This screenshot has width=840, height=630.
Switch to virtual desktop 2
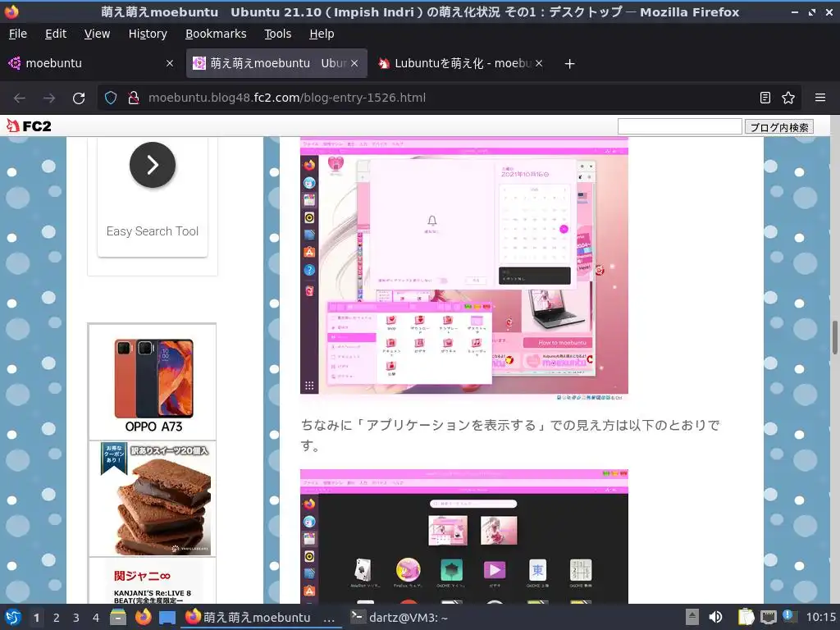pyautogui.click(x=57, y=618)
